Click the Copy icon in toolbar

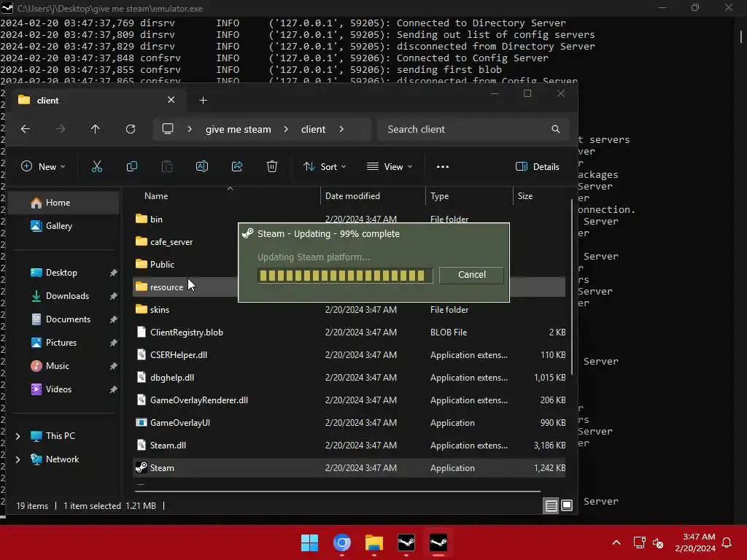tap(132, 167)
